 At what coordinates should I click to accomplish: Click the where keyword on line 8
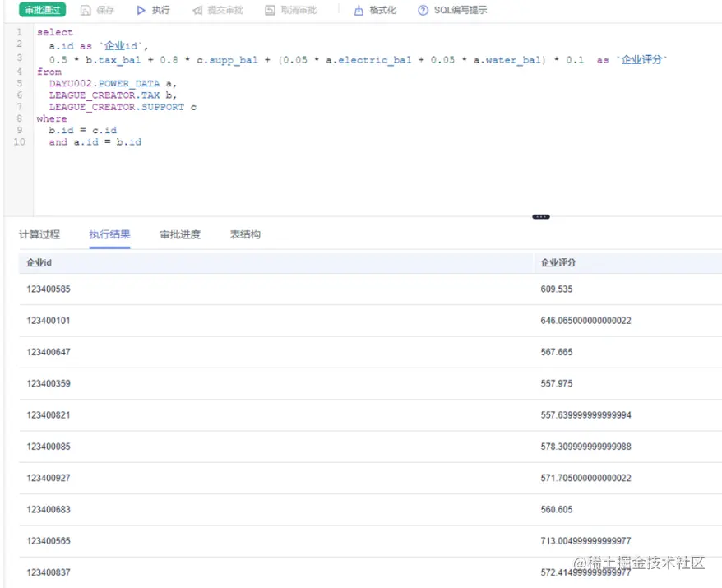coord(52,118)
